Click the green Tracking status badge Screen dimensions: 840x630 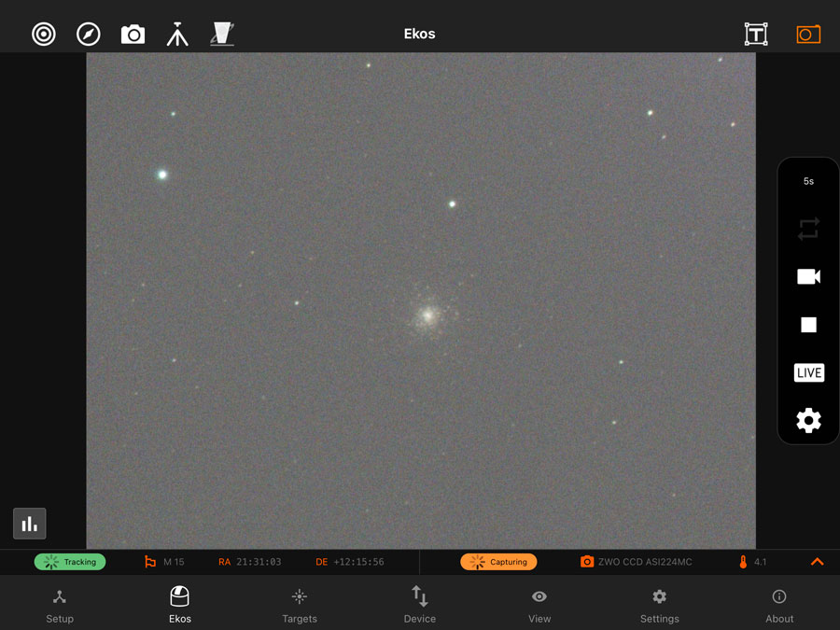(70, 562)
